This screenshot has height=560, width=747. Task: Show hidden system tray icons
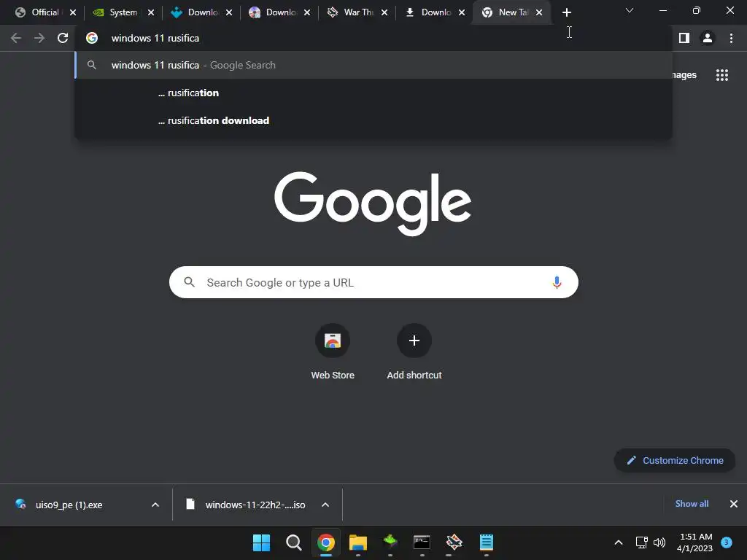[x=619, y=542]
